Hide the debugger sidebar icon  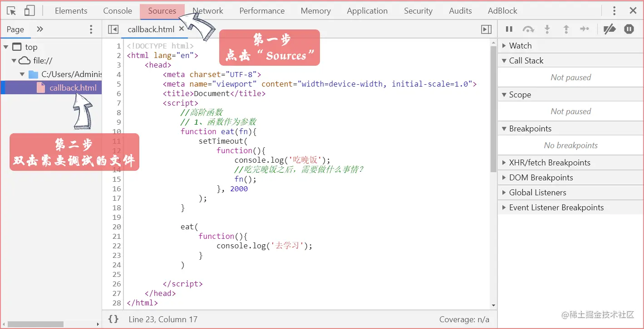coord(487,29)
